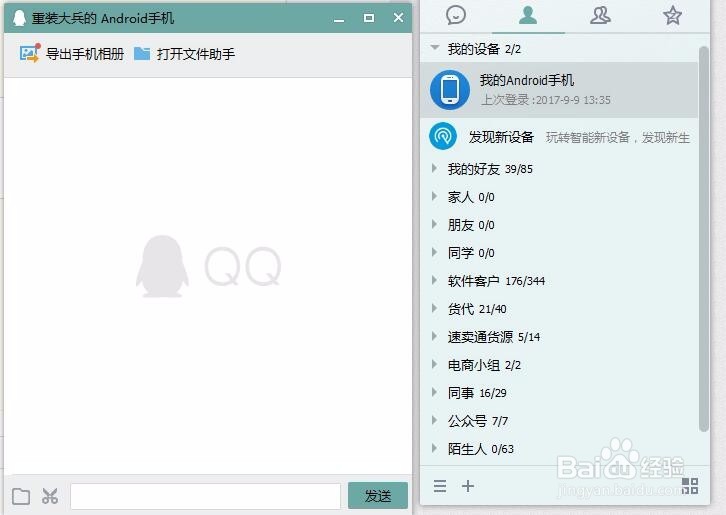Screen dimensions: 726x515
Task: Open the main menu hamburger icon
Action: click(x=440, y=486)
